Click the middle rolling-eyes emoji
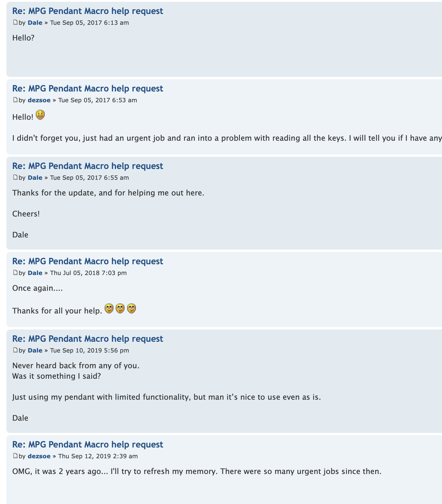442x504 pixels. [120, 309]
